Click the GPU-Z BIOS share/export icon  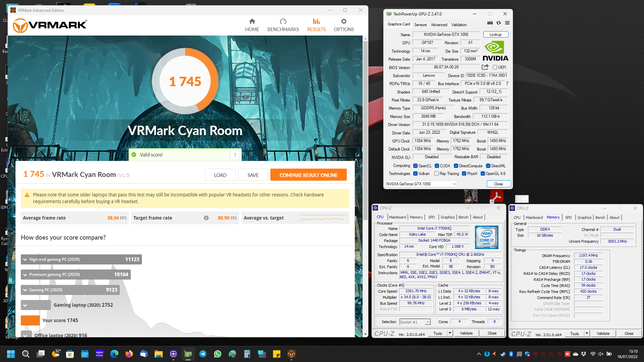pos(485,67)
